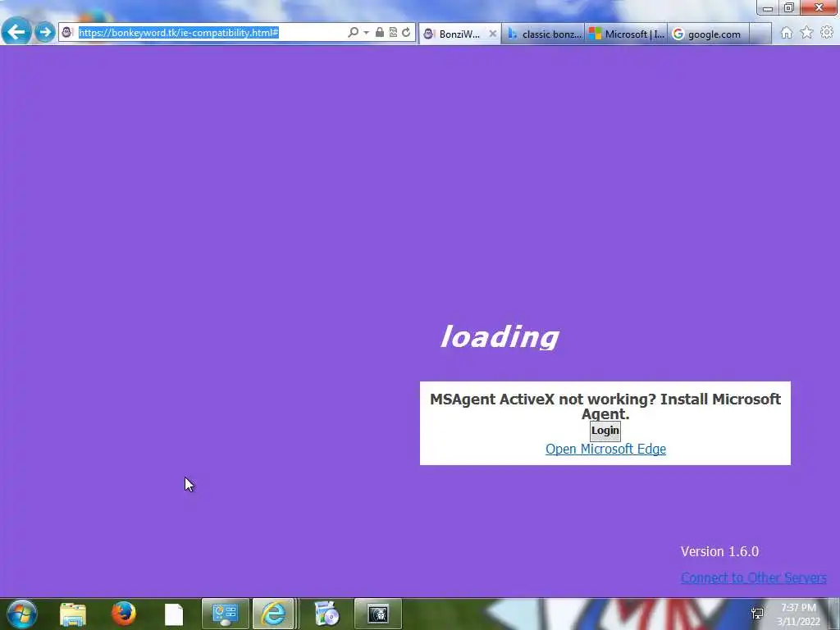This screenshot has width=840, height=630.
Task: Click the Show desktop strip
Action: pos(834,614)
